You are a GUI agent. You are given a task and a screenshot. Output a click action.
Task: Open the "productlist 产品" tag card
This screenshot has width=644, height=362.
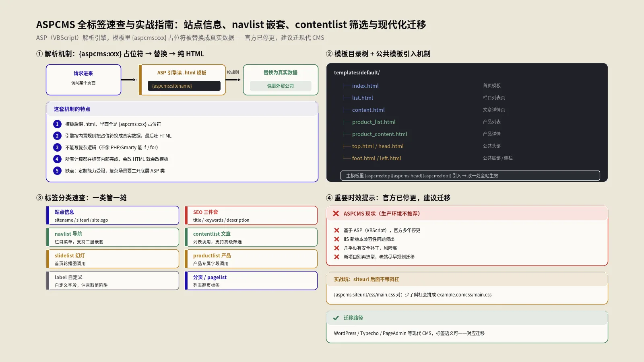pyautogui.click(x=251, y=259)
